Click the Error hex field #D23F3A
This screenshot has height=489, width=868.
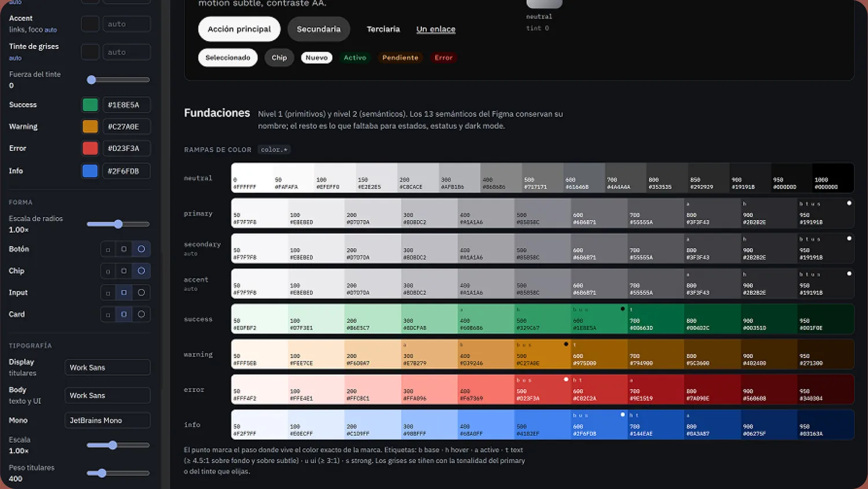[126, 148]
